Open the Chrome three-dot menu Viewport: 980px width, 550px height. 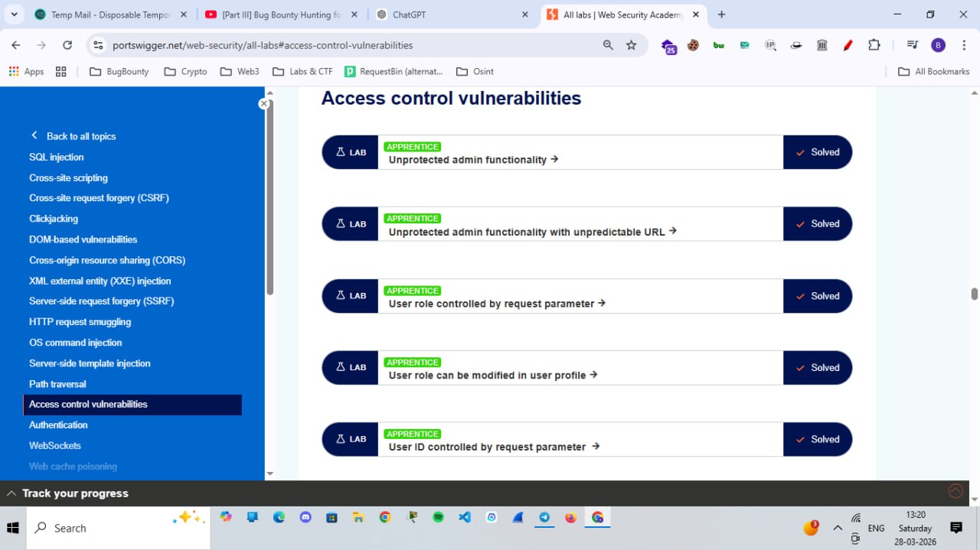(963, 45)
